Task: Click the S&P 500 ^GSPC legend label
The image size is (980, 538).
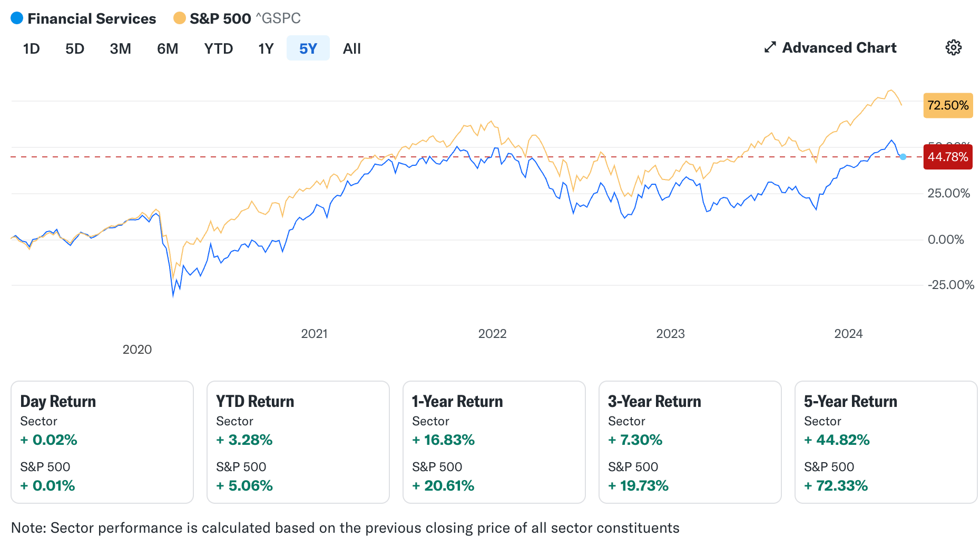Action: pyautogui.click(x=245, y=18)
